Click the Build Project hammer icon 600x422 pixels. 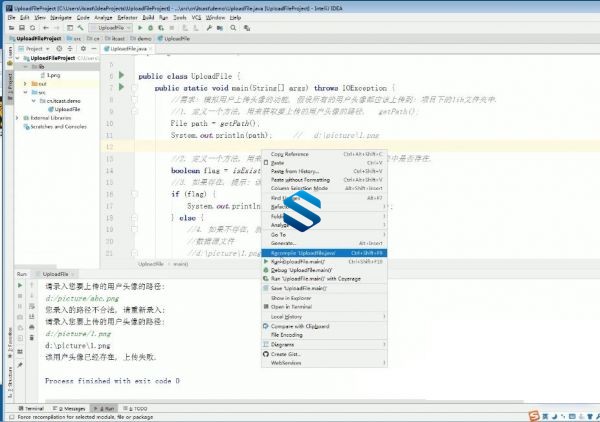tap(80, 28)
